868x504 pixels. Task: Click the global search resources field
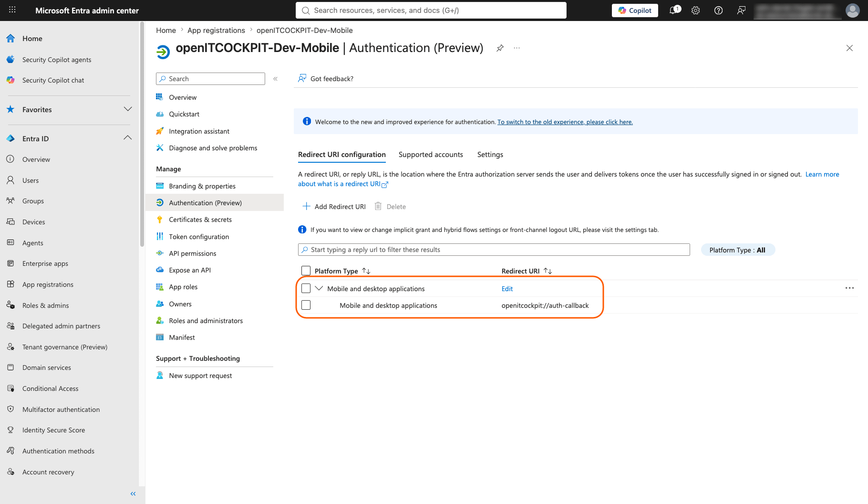click(431, 10)
